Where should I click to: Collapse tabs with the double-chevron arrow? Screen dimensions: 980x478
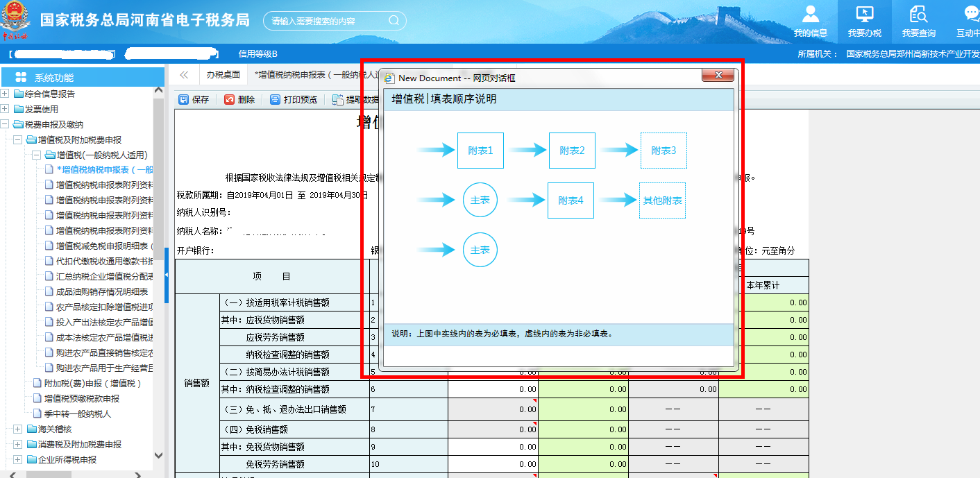point(184,75)
